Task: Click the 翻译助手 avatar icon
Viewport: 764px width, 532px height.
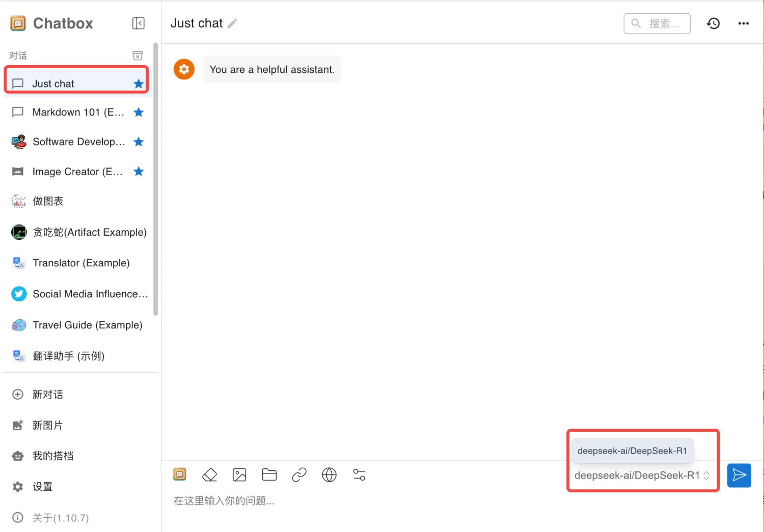Action: point(19,356)
